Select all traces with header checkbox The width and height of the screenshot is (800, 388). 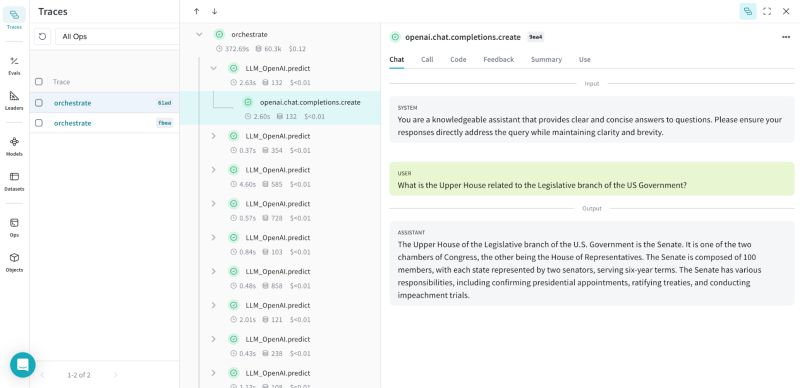pos(39,82)
